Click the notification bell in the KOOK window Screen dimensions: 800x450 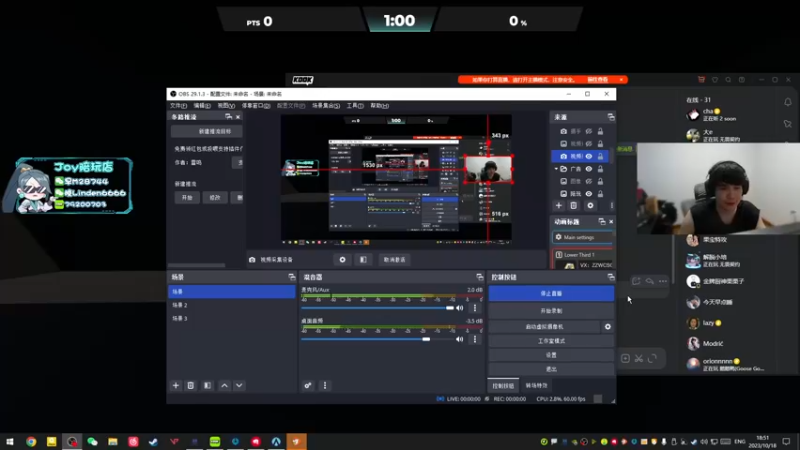pos(788,102)
